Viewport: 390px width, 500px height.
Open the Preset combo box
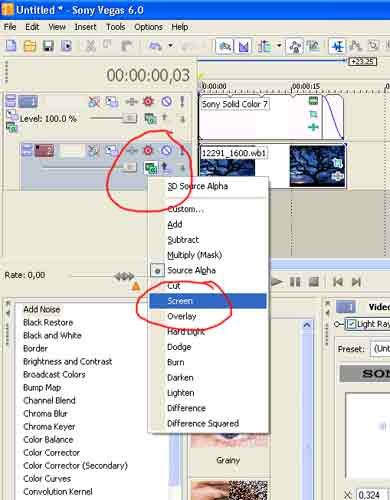(380, 349)
